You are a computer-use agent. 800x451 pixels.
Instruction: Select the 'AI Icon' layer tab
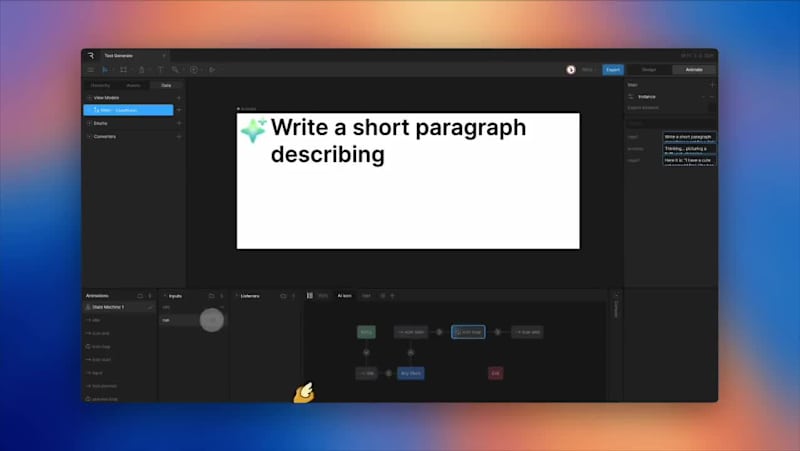coord(344,296)
